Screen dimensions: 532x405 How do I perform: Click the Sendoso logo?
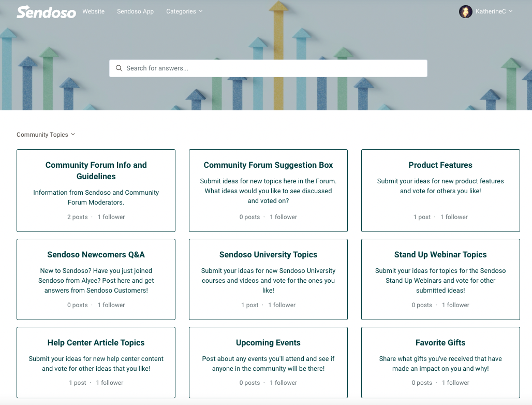46,12
